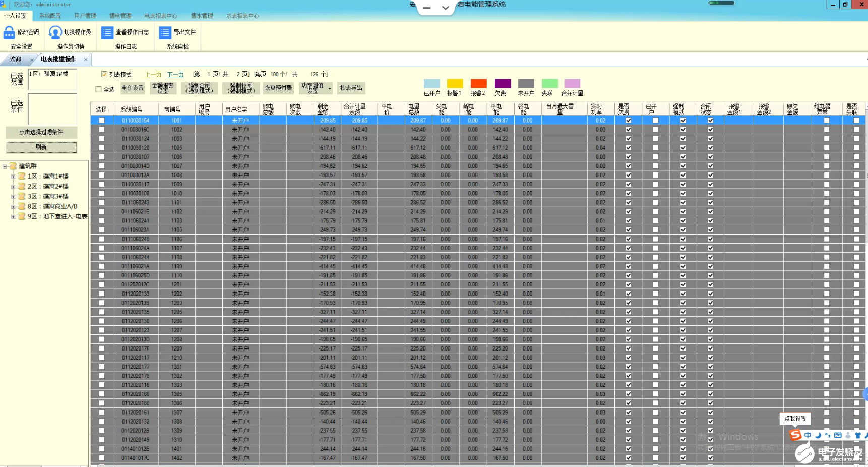This screenshot has width=868, height=467.
Task: Expand the 3区：碟寓3#楼 tree node
Action: tap(13, 197)
